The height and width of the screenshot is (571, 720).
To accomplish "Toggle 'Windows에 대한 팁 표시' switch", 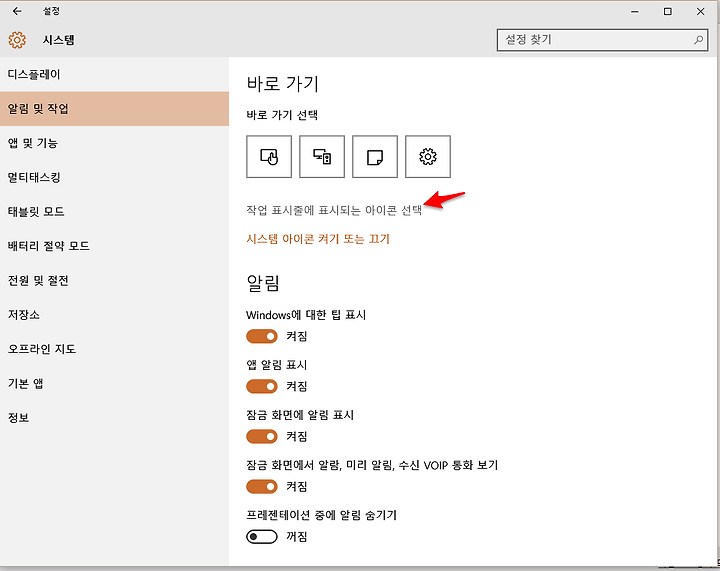I will [x=262, y=336].
